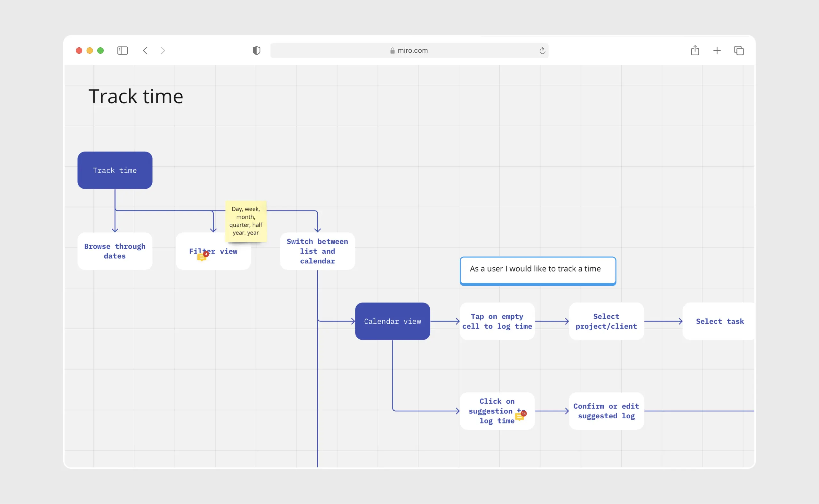Minimize the window with the yellow button
This screenshot has width=819, height=504.
coord(90,51)
